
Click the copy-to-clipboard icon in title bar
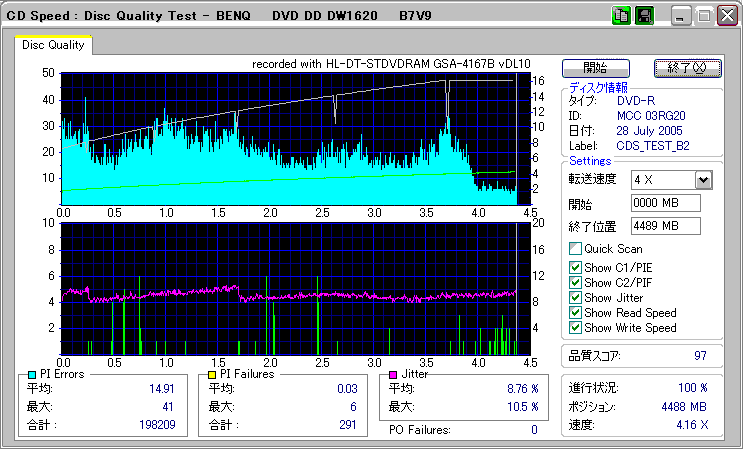621,16
